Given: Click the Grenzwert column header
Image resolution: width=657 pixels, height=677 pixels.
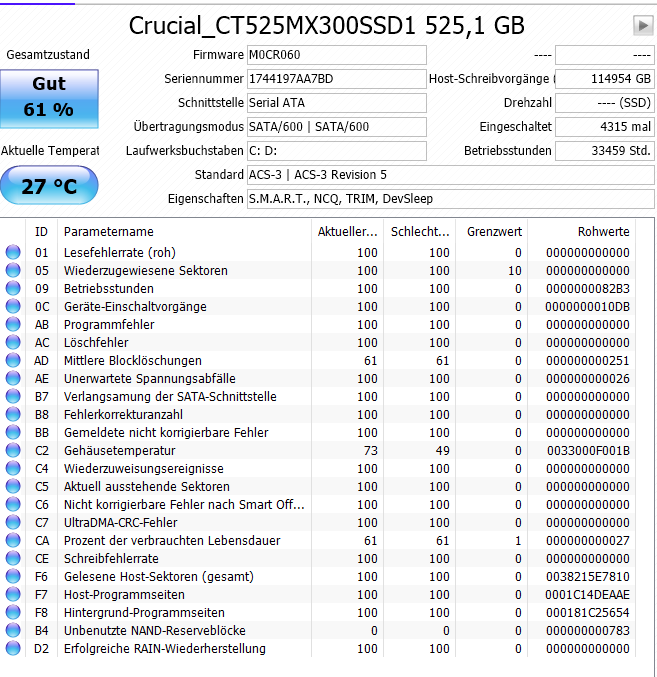Looking at the screenshot, I should (492, 231).
